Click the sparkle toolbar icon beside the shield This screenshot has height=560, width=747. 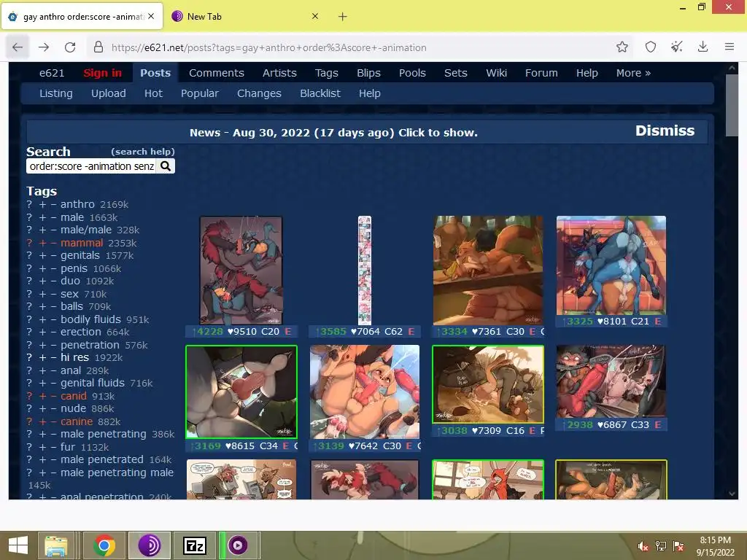tap(676, 47)
